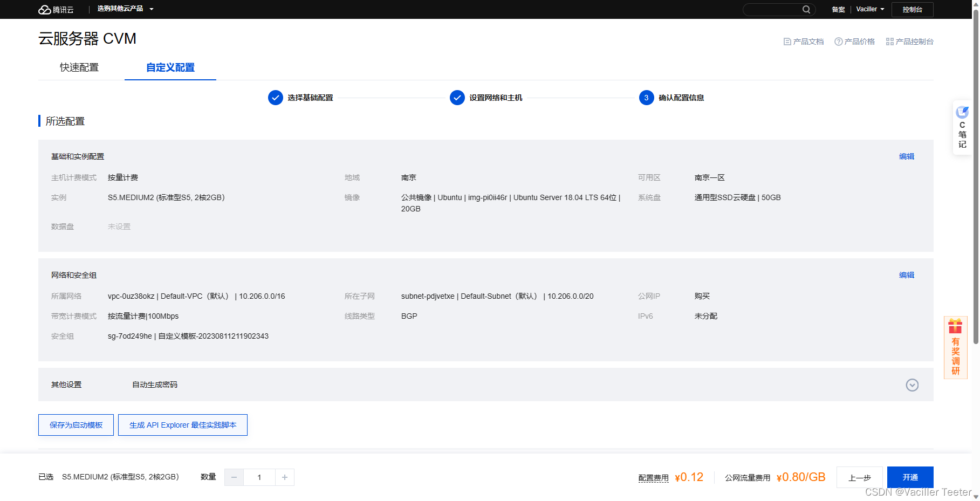Click the search magnifier icon

(806, 9)
